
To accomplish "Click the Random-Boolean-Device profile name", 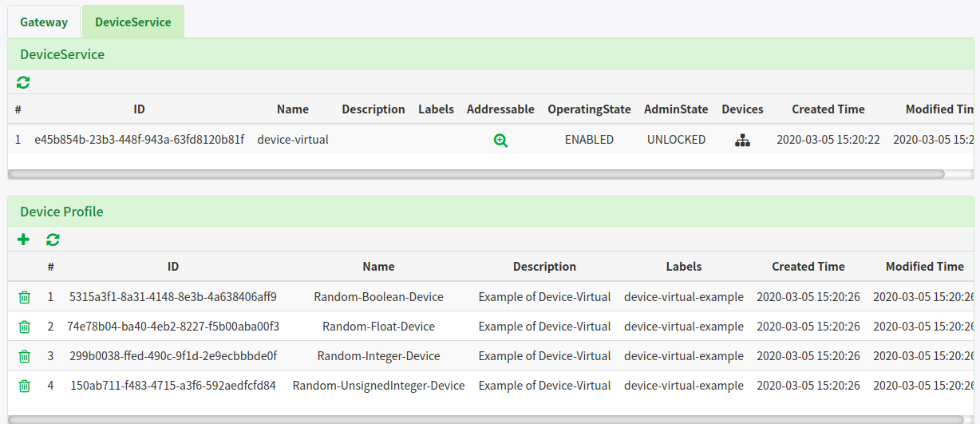I will (x=378, y=297).
